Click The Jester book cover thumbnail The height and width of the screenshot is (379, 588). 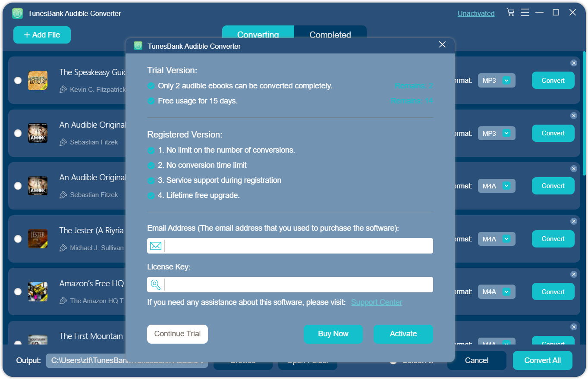point(38,239)
